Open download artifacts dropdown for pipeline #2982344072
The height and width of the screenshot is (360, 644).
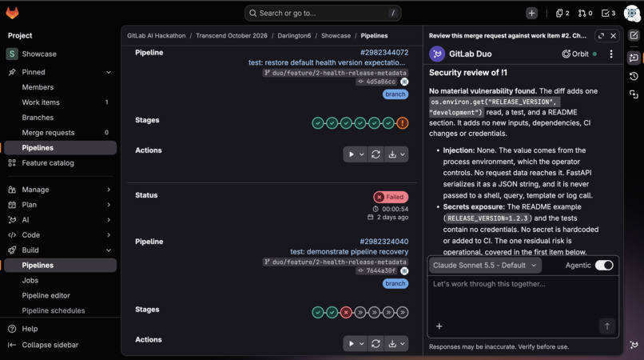[x=396, y=154]
